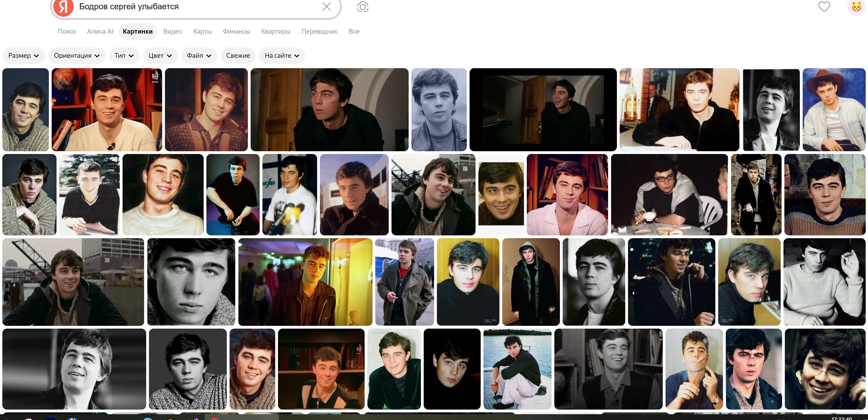
Task: Open the portrait on a pure black background
Action: [x=452, y=369]
